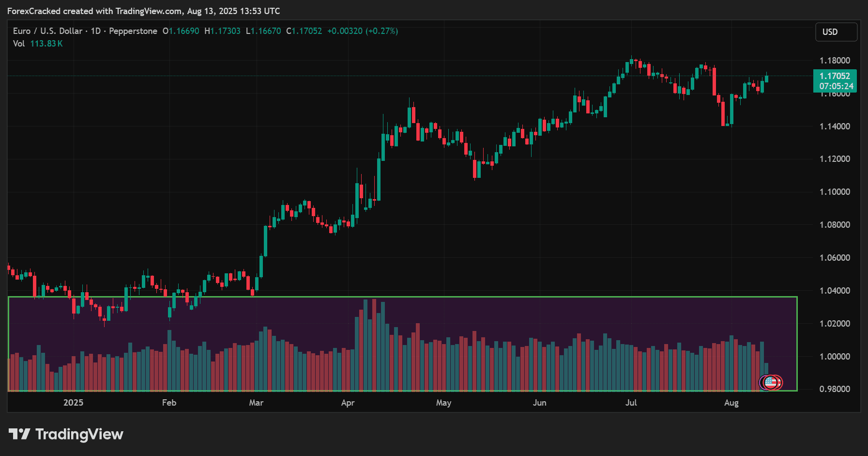Click the TradingView logo
This screenshot has height=456, width=868.
(20, 434)
